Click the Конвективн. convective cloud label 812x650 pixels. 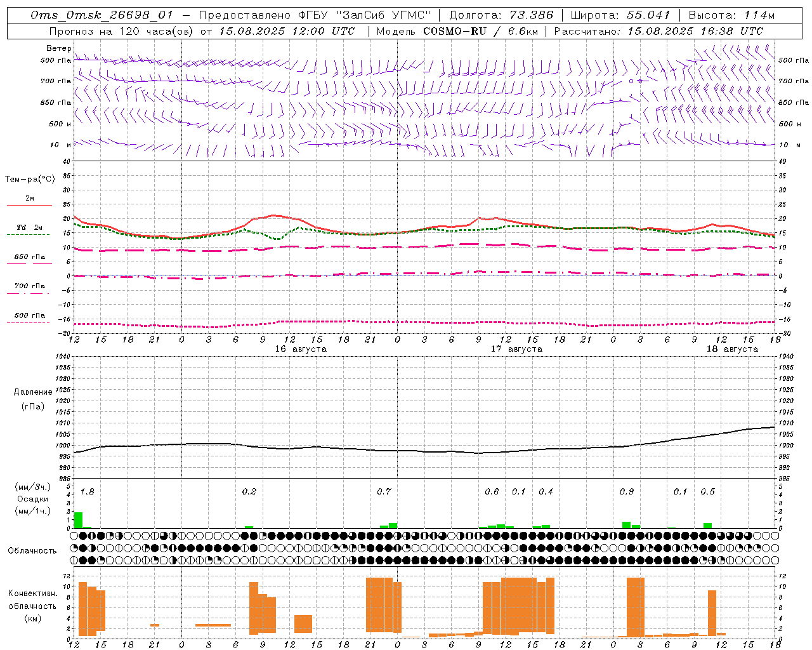click(x=33, y=594)
